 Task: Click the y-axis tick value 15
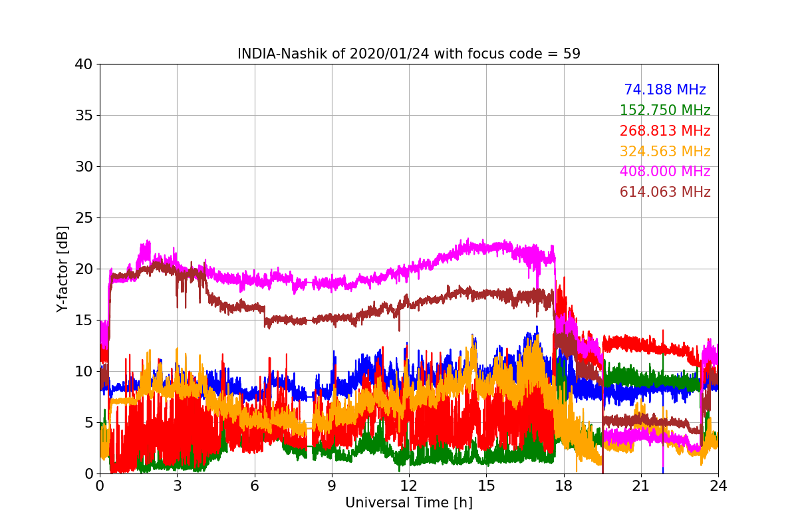click(84, 321)
